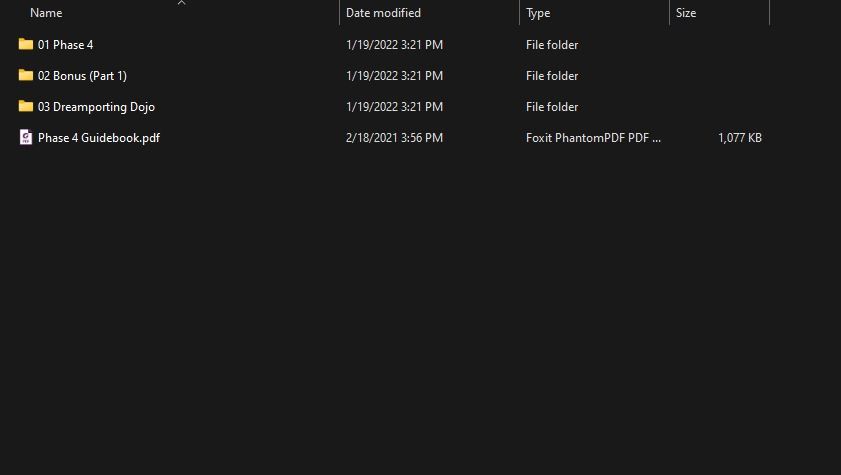
Task: Sort files by the Name column header
Action: [x=46, y=13]
